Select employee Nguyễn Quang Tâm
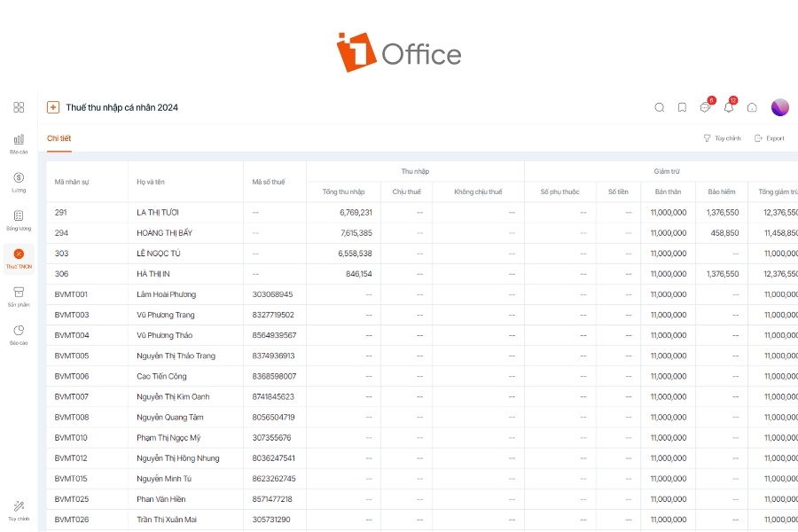This screenshot has height=532, width=798. click(x=170, y=417)
